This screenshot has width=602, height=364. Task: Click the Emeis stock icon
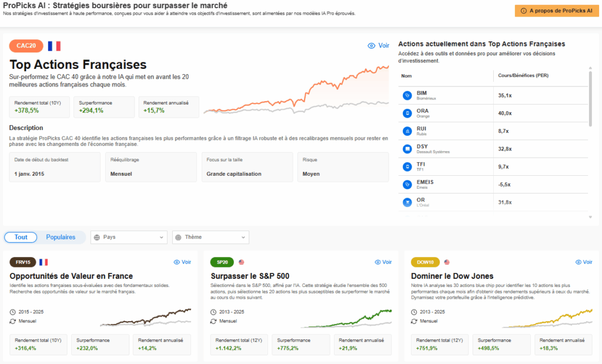[x=407, y=185]
